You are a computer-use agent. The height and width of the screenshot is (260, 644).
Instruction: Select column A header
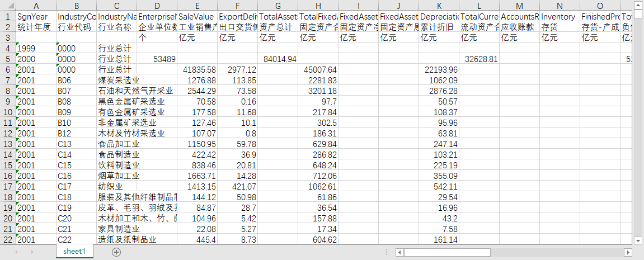pyautogui.click(x=36, y=6)
